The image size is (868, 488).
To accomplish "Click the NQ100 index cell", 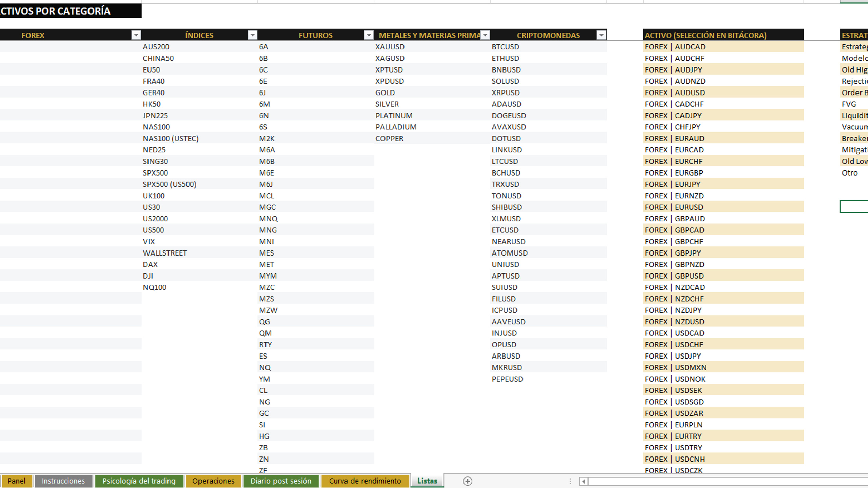I will (x=200, y=287).
